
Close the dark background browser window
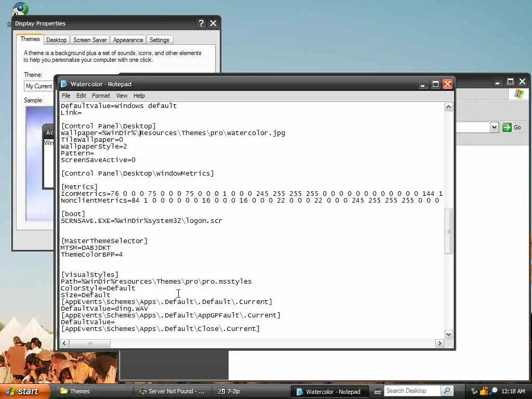click(x=523, y=82)
